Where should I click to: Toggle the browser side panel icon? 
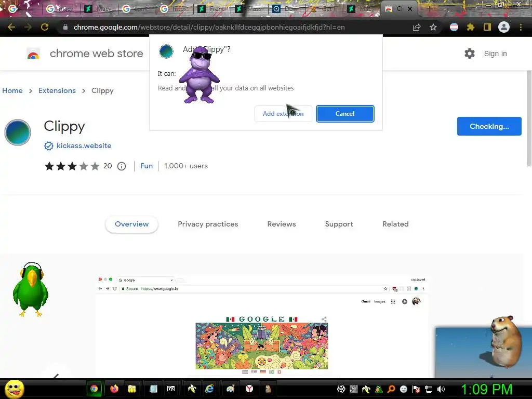point(487,27)
